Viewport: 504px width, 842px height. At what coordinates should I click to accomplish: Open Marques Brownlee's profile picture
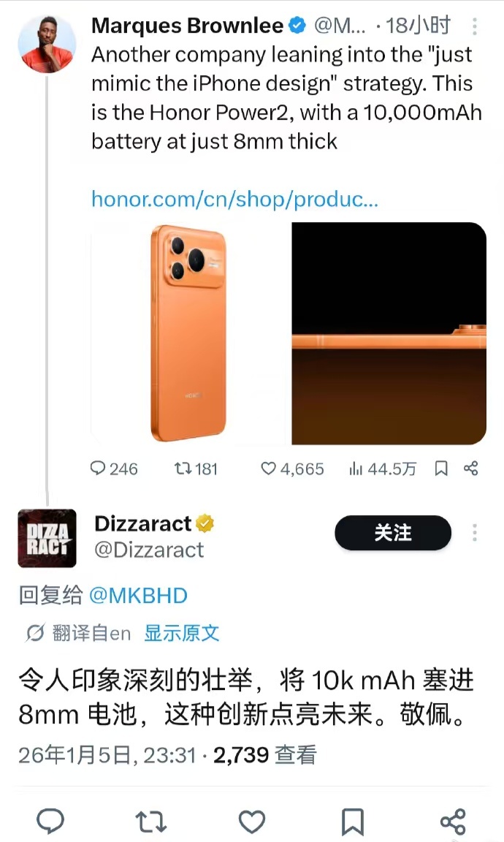[47, 44]
